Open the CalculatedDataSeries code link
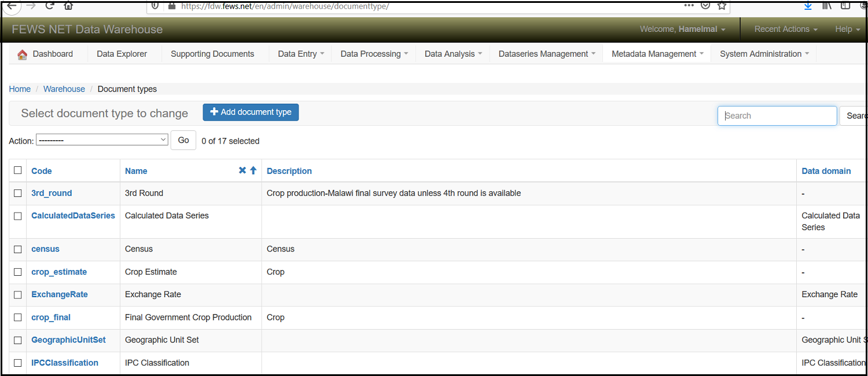The height and width of the screenshot is (376, 868). pos(73,216)
